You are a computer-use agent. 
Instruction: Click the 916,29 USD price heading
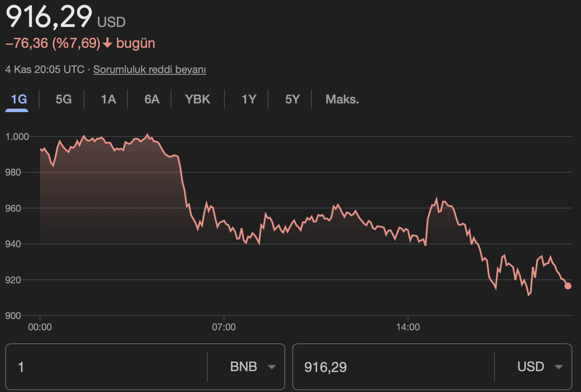48,17
